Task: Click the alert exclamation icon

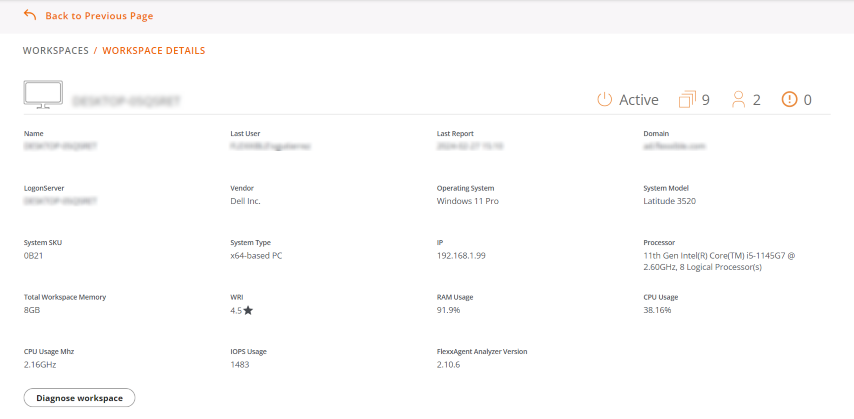Action: coord(789,100)
